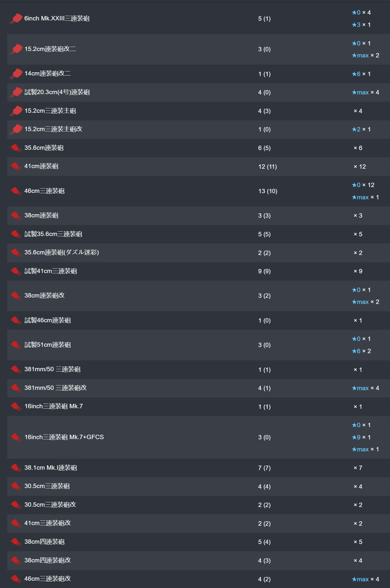
Task: Click the 試製51cm連装砲 gun icon
Action: (16, 345)
